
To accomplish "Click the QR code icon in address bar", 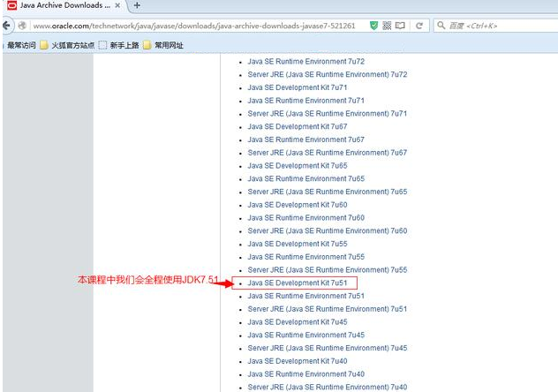I will (388, 26).
